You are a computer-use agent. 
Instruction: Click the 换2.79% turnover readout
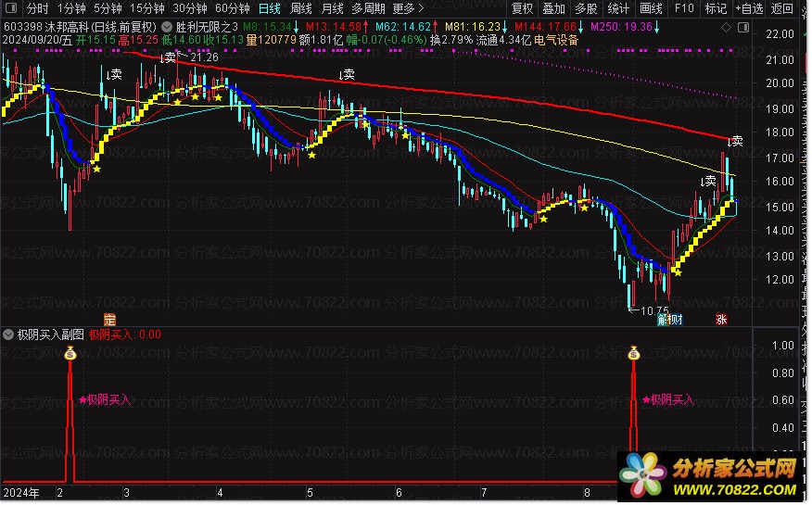pos(451,41)
